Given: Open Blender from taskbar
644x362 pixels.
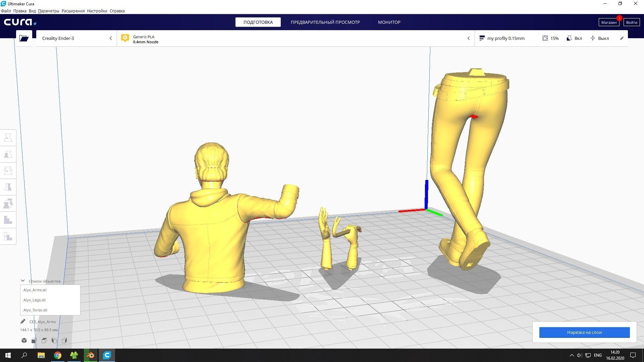Looking at the screenshot, I should coord(91,355).
